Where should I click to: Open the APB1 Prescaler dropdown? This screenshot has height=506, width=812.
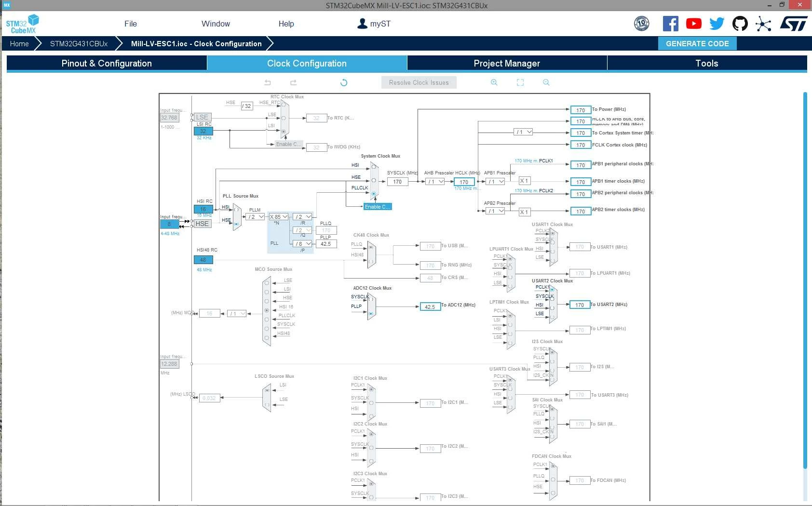(496, 182)
